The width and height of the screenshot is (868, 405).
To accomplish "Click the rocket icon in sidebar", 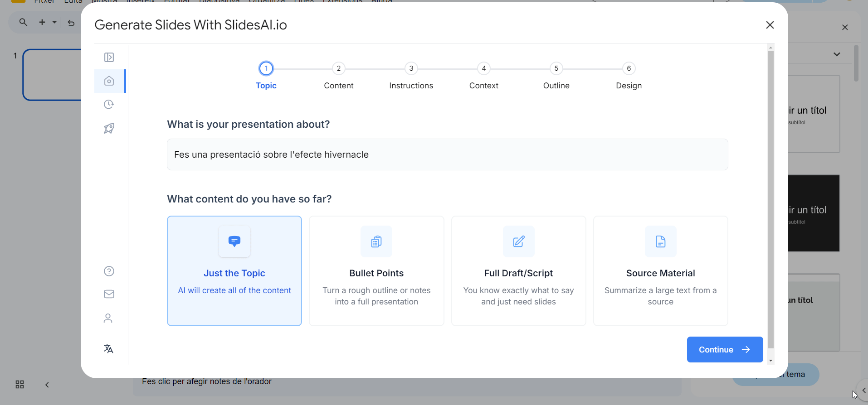I will tap(109, 129).
